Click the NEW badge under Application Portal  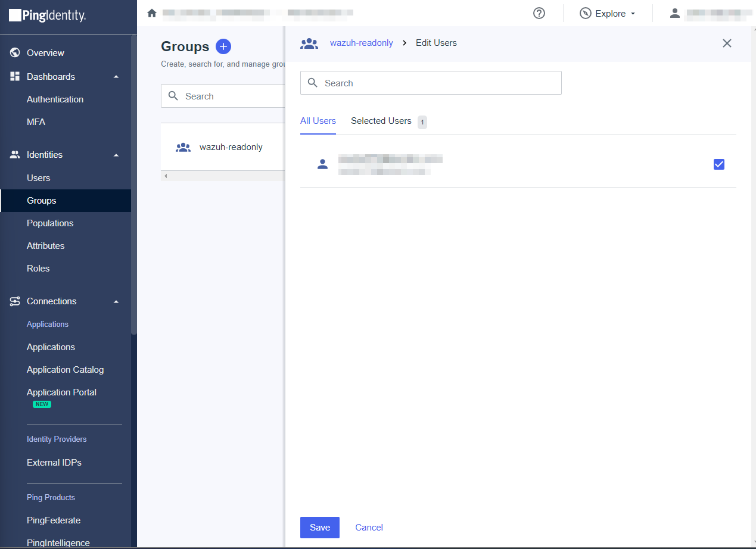pyautogui.click(x=42, y=404)
